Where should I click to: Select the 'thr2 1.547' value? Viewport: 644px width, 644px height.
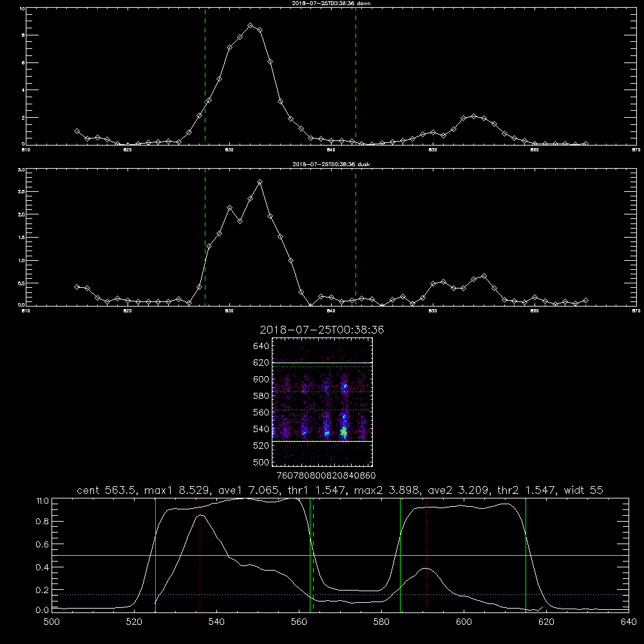pyautogui.click(x=526, y=490)
